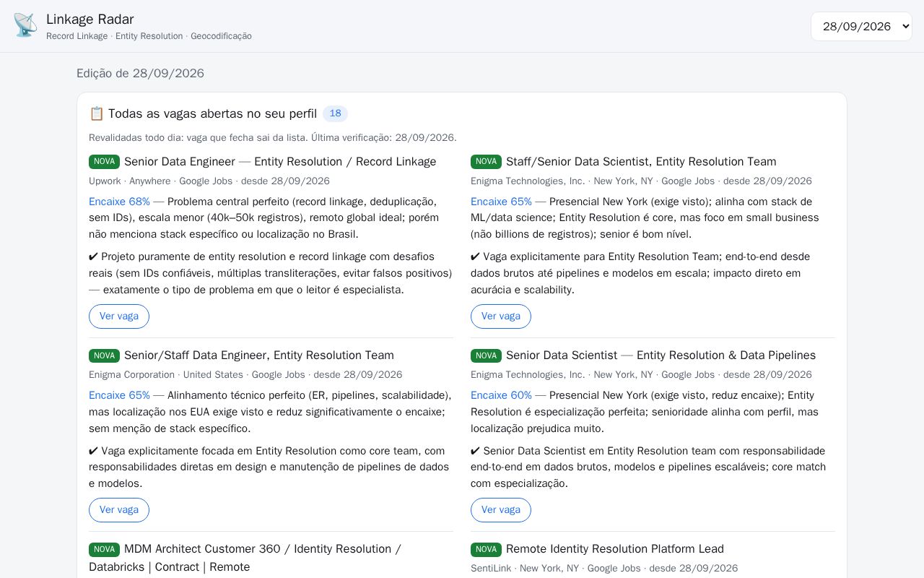
Task: Click the Upwork · Anywhere source line
Action: coord(209,181)
